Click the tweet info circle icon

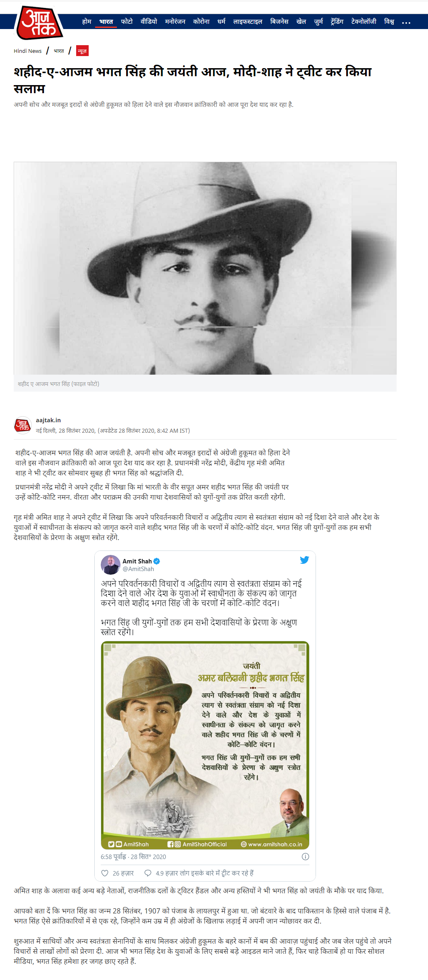305,857
